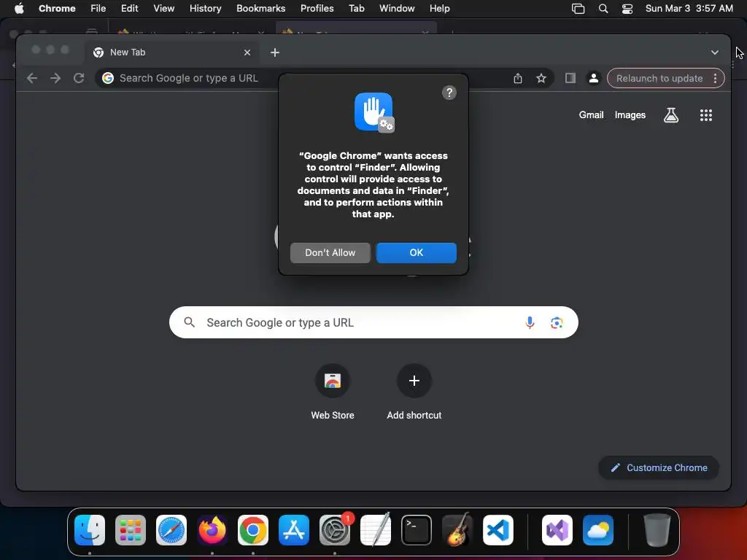
Task: Open the Profiles menu
Action: coord(317,8)
